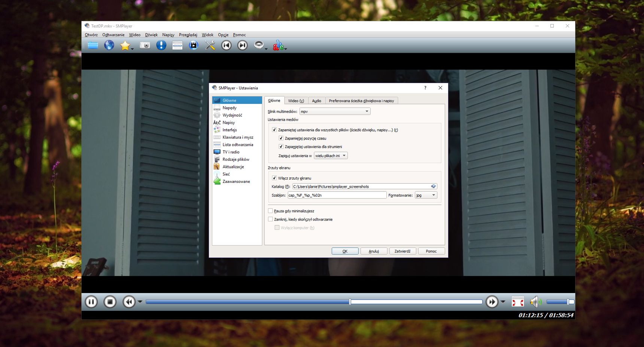The width and height of the screenshot is (644, 347).
Task: Select TV i radio in settings sidebar
Action: pos(237,152)
